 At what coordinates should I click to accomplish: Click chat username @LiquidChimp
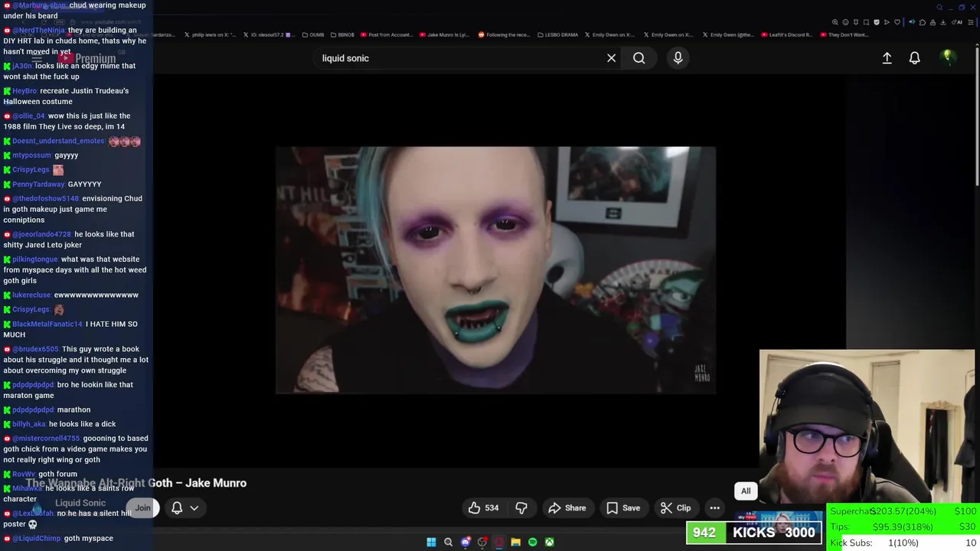click(36, 539)
